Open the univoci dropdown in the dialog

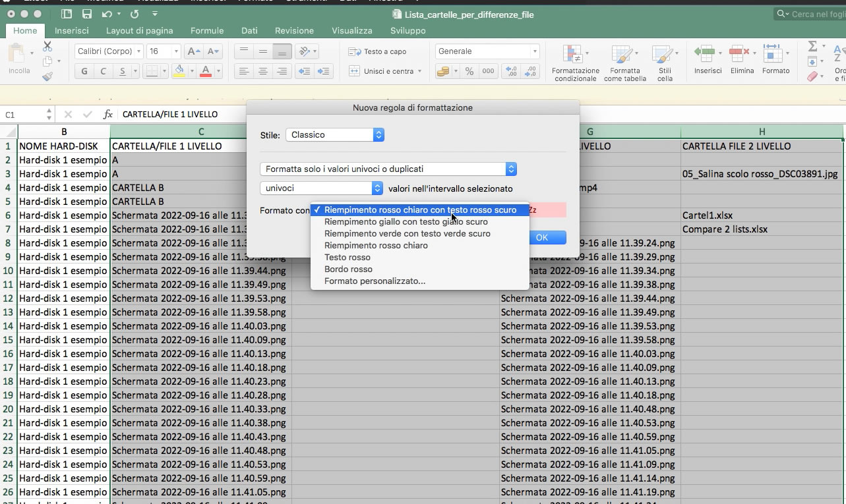tap(322, 188)
